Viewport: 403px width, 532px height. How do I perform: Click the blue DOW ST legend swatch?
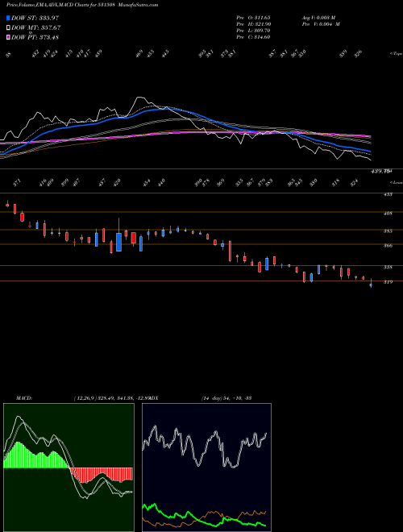[8, 18]
